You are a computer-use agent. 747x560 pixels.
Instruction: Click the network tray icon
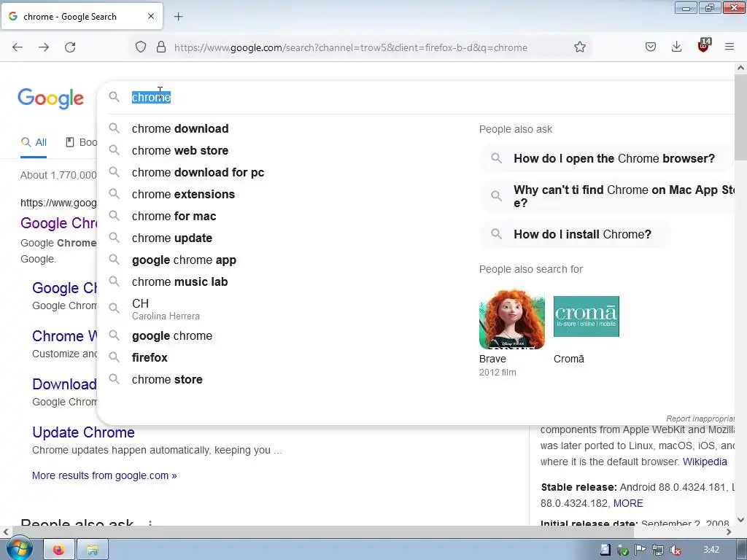coord(658,550)
